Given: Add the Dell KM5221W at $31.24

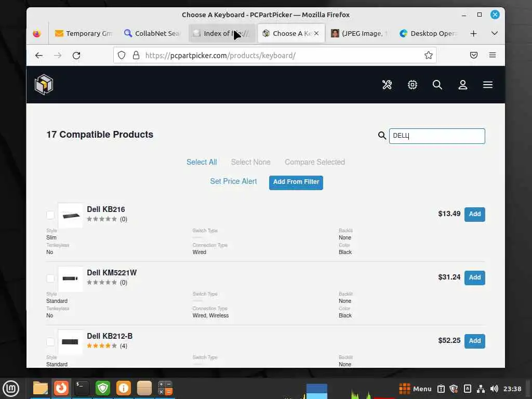Looking at the screenshot, I should click(475, 277).
